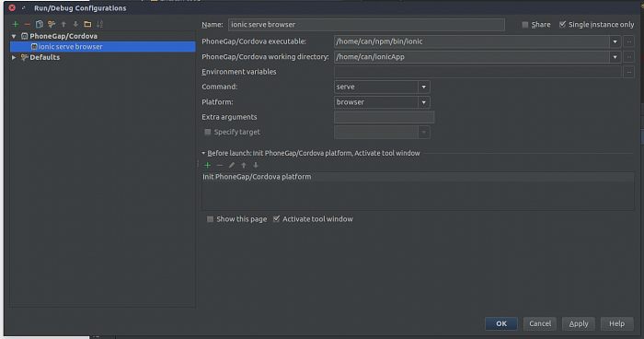Edit before launch task pencil icon
Screen dimensions: 644x339
click(232, 165)
